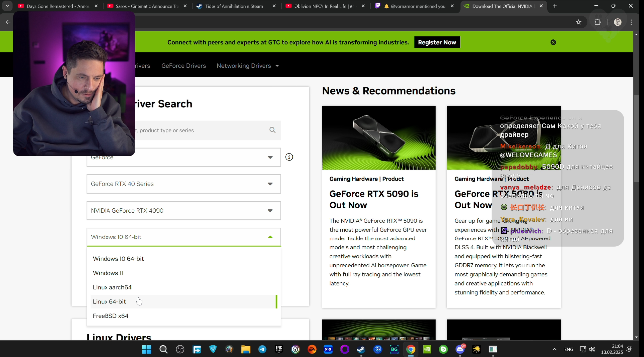The width and height of the screenshot is (644, 357).
Task: Close the @vornamor mentioned you tab
Action: click(x=452, y=6)
